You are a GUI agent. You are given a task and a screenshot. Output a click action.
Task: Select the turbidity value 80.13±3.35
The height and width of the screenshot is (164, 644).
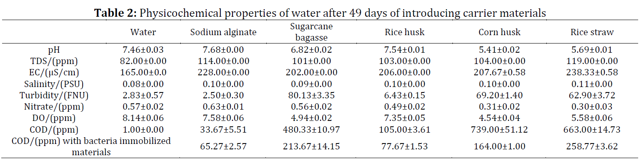click(309, 95)
